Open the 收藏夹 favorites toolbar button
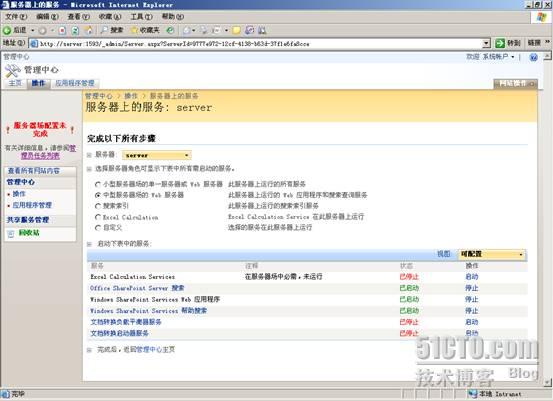553x401 pixels. coord(145,30)
